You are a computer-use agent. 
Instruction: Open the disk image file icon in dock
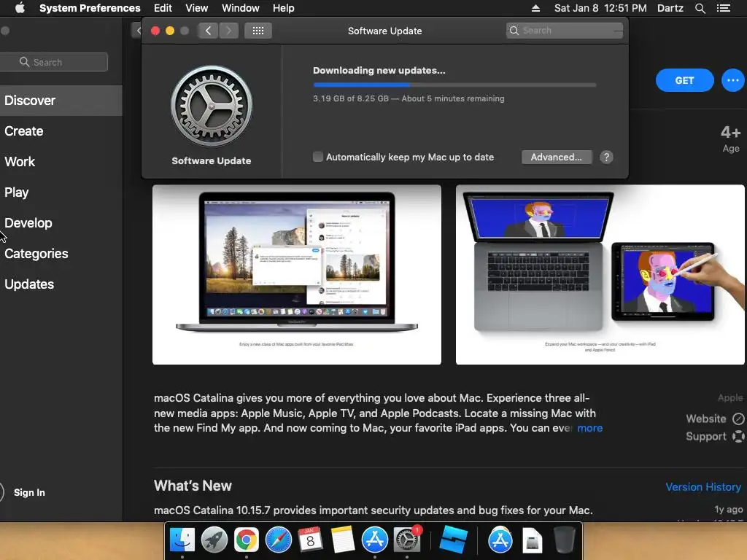tap(532, 540)
